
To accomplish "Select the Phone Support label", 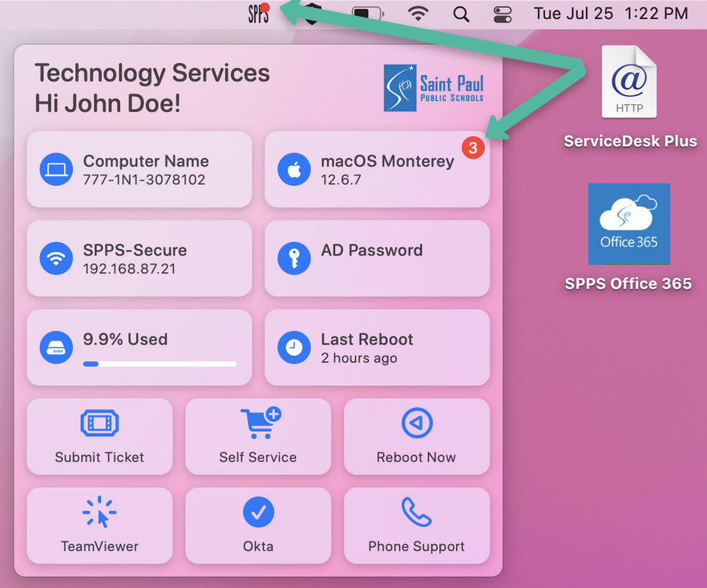I will (x=416, y=546).
